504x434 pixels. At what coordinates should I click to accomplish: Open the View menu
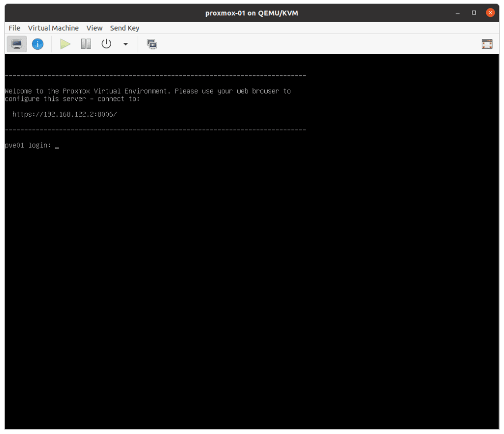click(94, 28)
